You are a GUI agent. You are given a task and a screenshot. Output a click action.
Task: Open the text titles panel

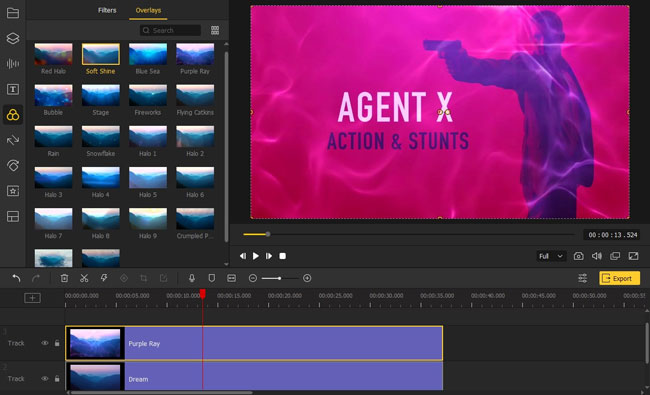(13, 89)
